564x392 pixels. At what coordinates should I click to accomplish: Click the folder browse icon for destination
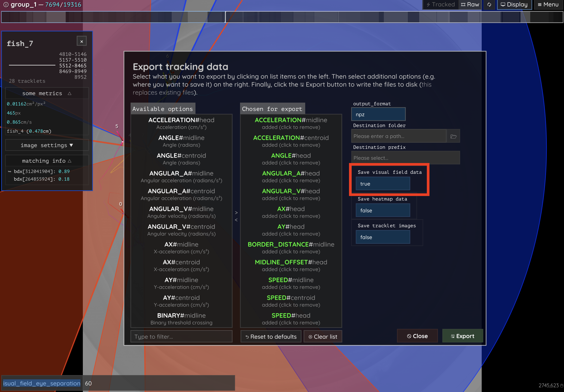tap(453, 136)
